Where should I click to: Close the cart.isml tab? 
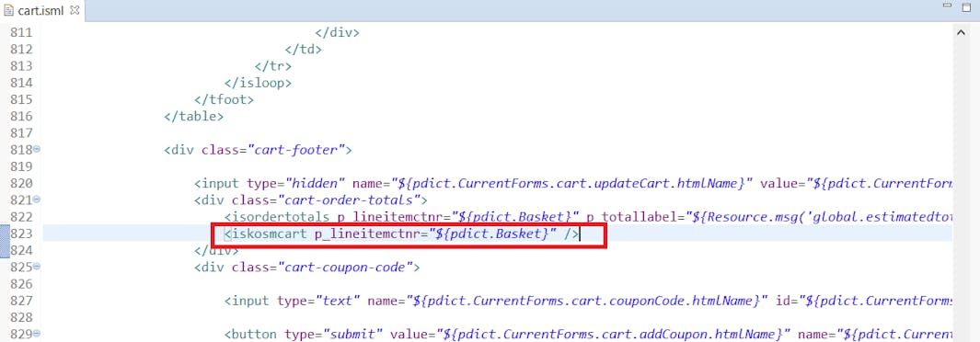pos(75,11)
